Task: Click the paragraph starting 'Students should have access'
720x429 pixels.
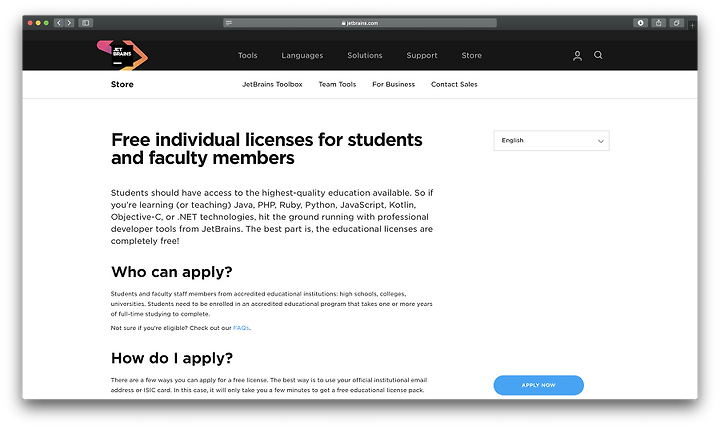Action: 272,217
